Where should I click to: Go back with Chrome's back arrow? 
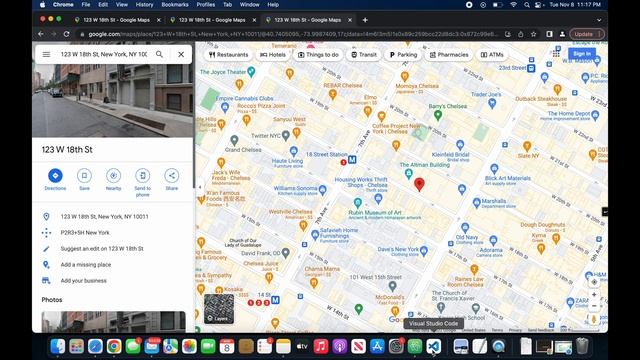41,34
